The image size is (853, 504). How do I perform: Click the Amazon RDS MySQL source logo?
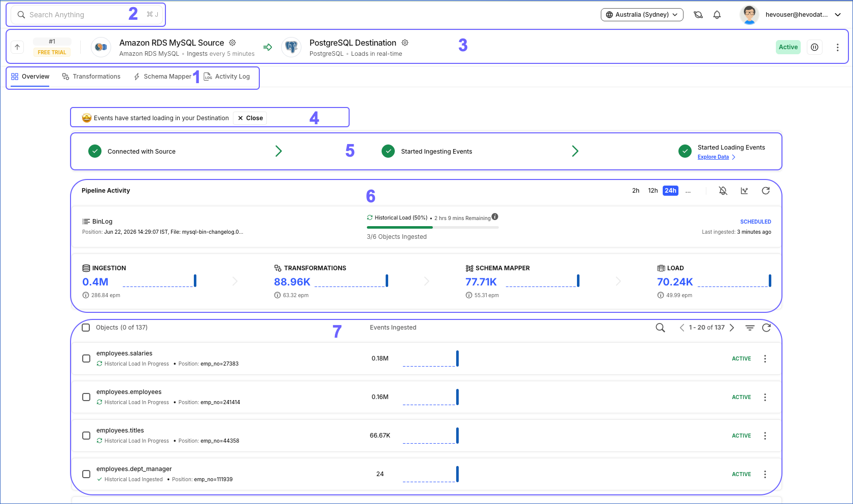[x=101, y=47]
